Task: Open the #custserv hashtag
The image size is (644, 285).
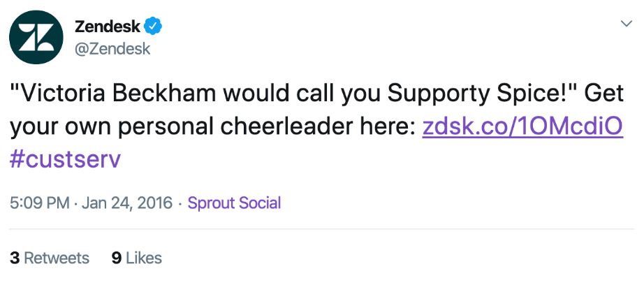Action: pos(66,159)
